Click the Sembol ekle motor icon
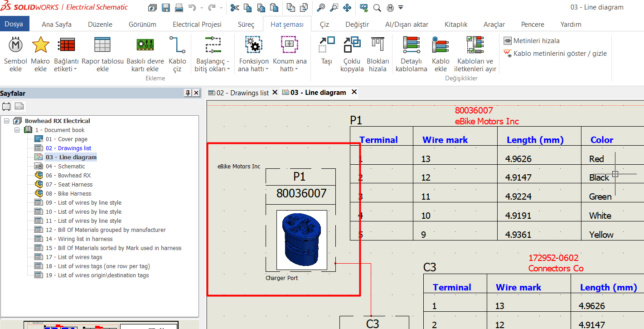The image size is (644, 329). click(16, 44)
